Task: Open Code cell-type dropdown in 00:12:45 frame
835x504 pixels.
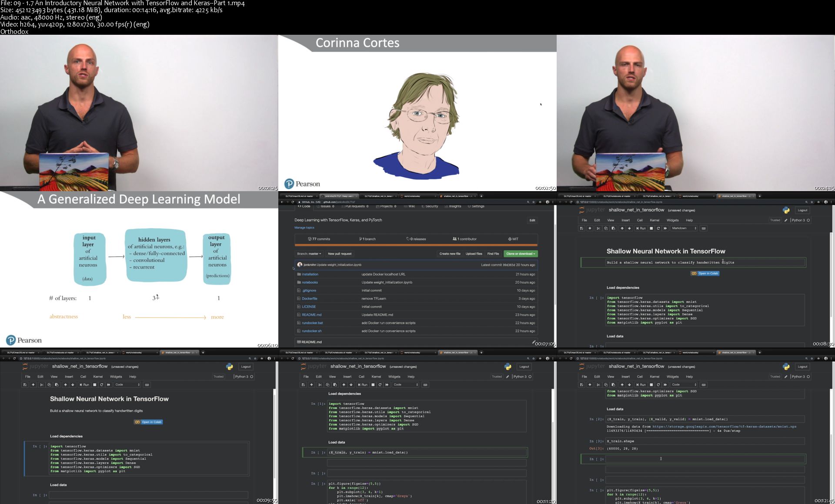Action: pos(684,385)
